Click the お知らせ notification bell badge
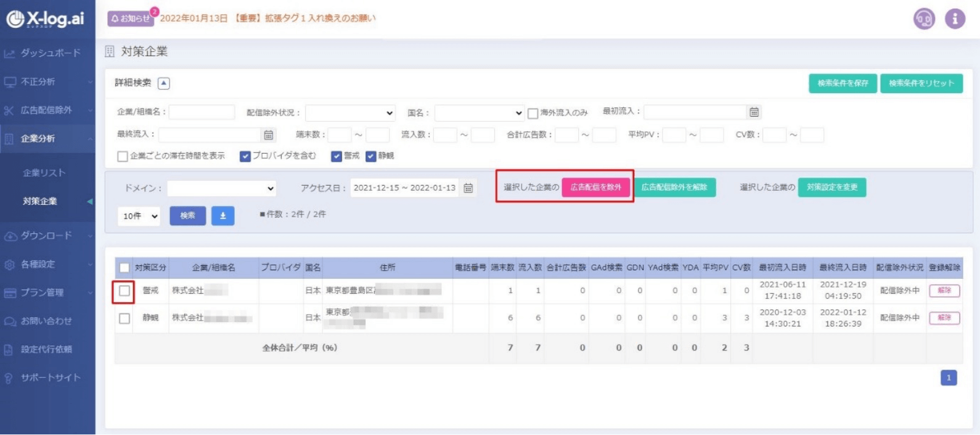This screenshot has width=980, height=435. coord(131,19)
